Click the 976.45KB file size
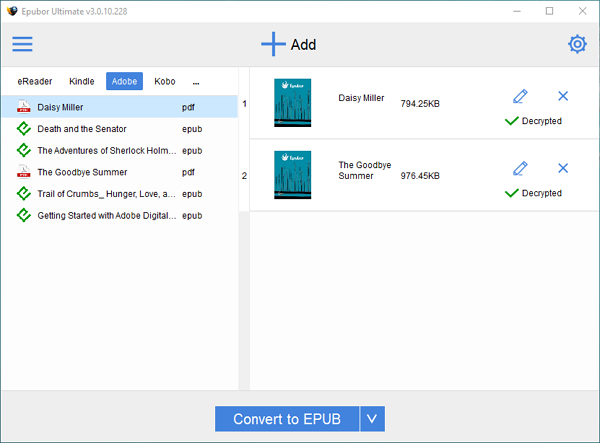Image resolution: width=600 pixels, height=443 pixels. click(420, 176)
